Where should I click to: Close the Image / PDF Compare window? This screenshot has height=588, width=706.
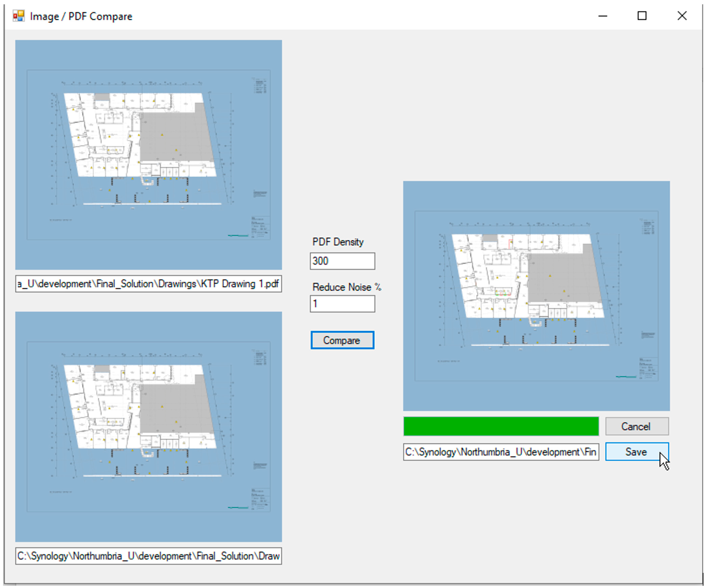682,16
